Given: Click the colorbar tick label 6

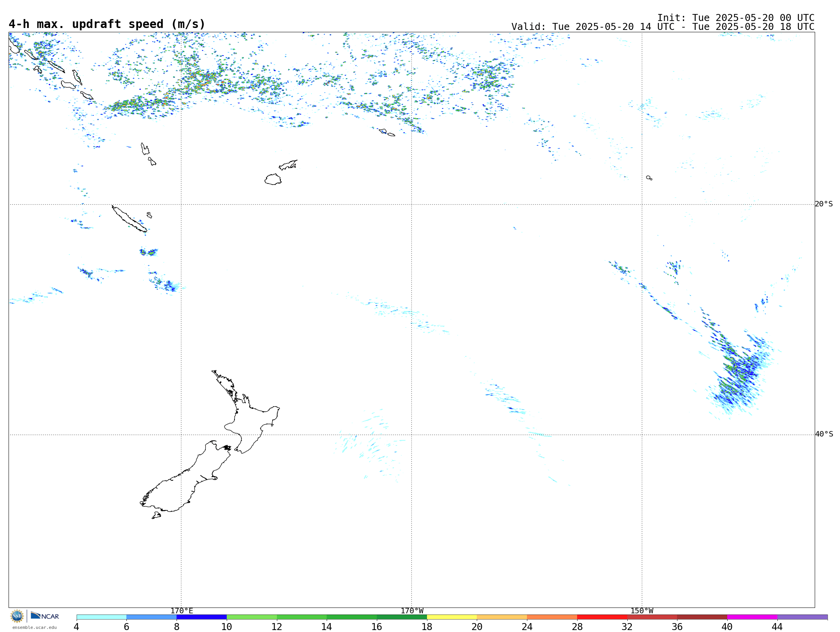Looking at the screenshot, I should [x=126, y=627].
